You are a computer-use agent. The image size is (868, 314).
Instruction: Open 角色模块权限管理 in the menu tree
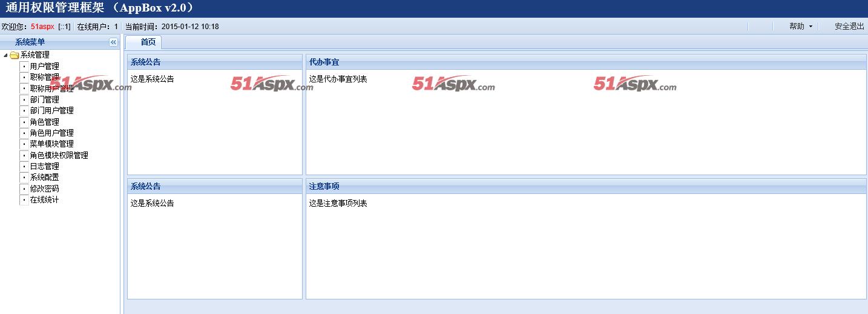(x=59, y=155)
